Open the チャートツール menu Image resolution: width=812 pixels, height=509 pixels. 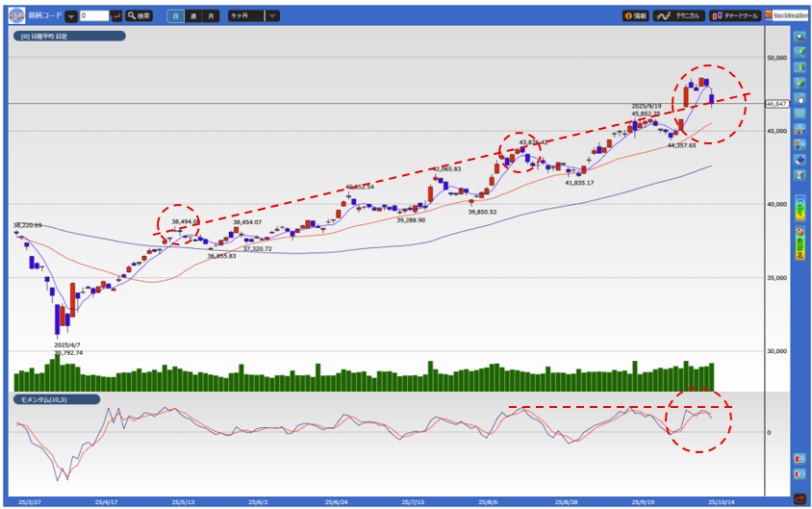pos(736,15)
